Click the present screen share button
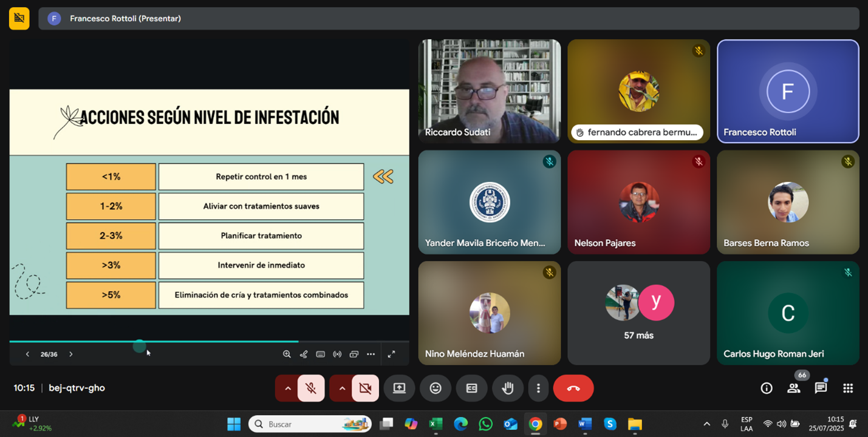Viewport: 868px width, 437px height. [399, 388]
